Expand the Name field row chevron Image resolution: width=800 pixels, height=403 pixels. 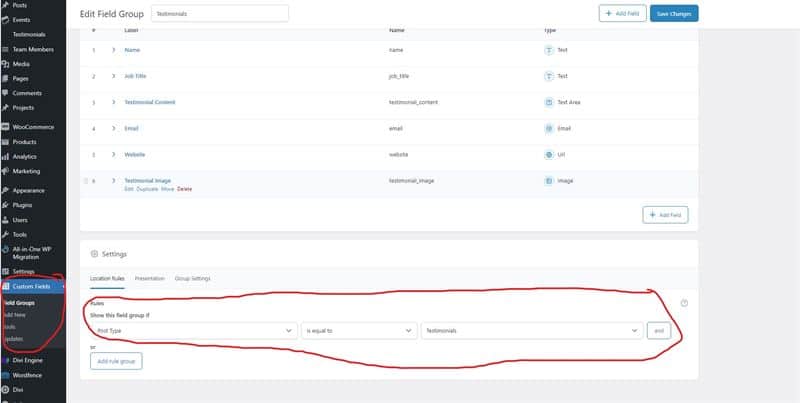click(x=113, y=50)
